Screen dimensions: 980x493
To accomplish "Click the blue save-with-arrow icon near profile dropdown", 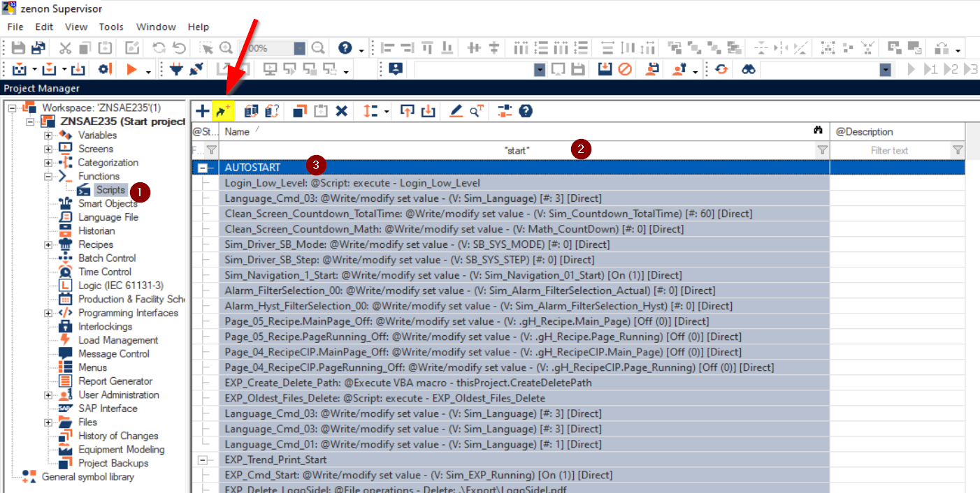I will (605, 69).
